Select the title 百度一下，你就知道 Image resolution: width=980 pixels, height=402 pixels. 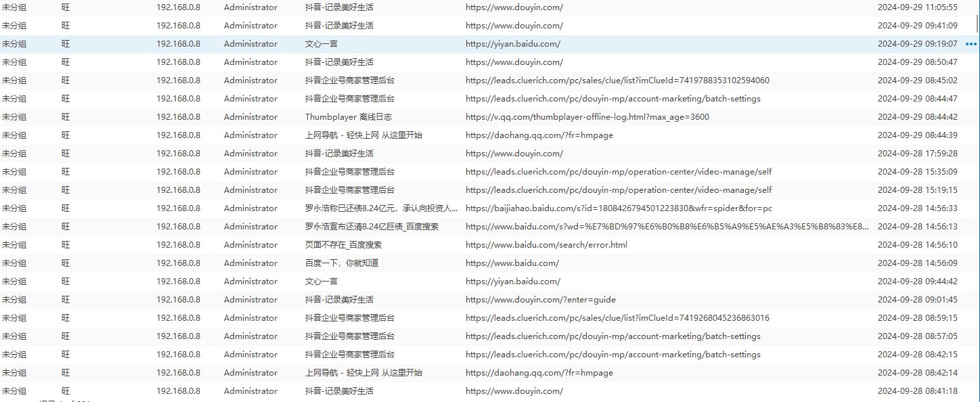tap(343, 263)
